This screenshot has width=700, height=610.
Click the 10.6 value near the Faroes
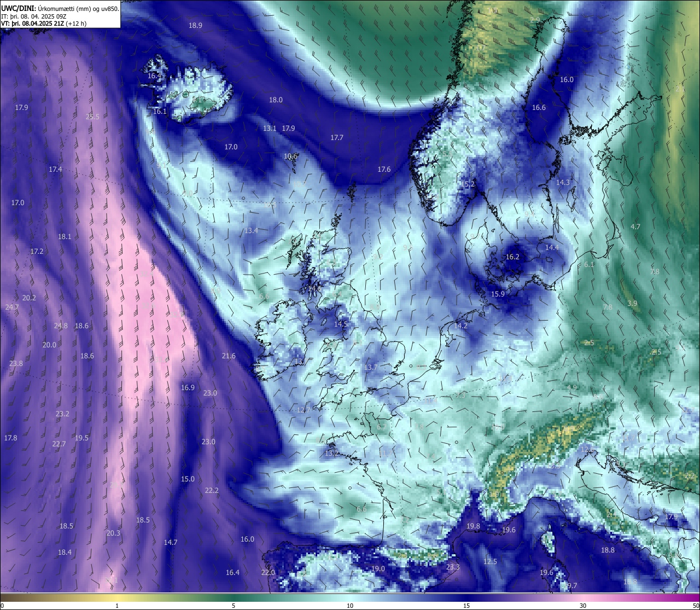pyautogui.click(x=290, y=156)
